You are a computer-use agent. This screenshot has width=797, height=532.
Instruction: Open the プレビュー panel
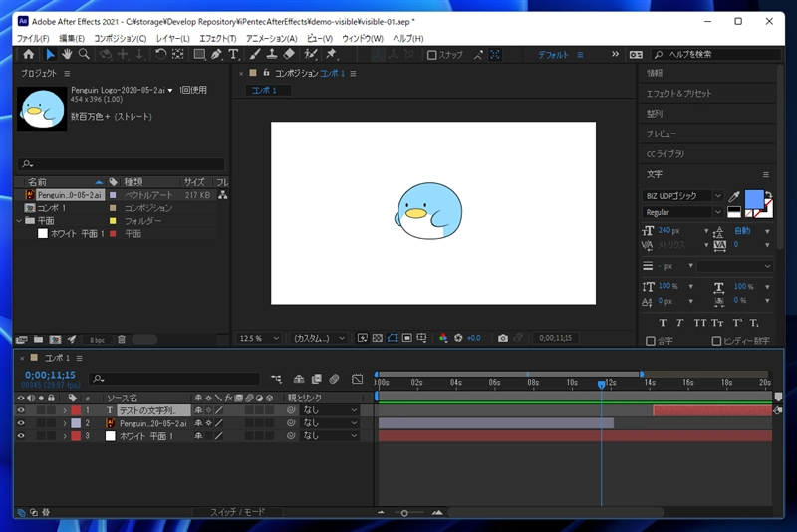click(662, 134)
